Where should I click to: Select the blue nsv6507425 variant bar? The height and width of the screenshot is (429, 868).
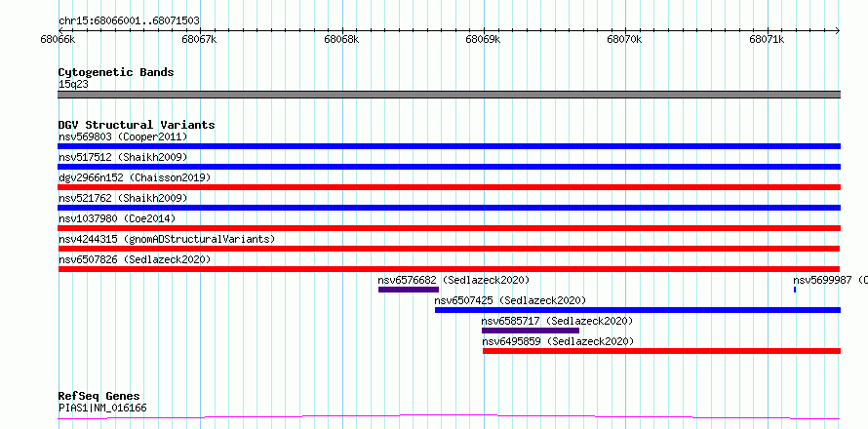coord(638,310)
